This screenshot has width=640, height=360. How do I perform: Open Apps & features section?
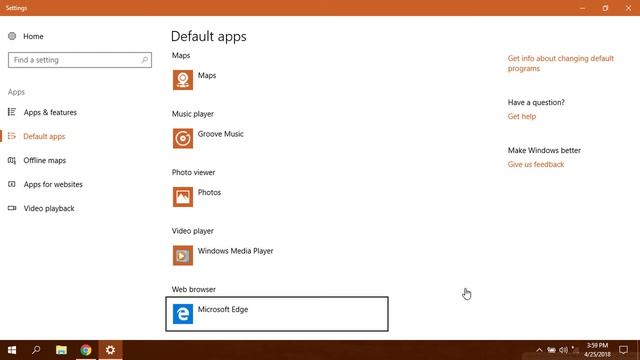pyautogui.click(x=50, y=112)
